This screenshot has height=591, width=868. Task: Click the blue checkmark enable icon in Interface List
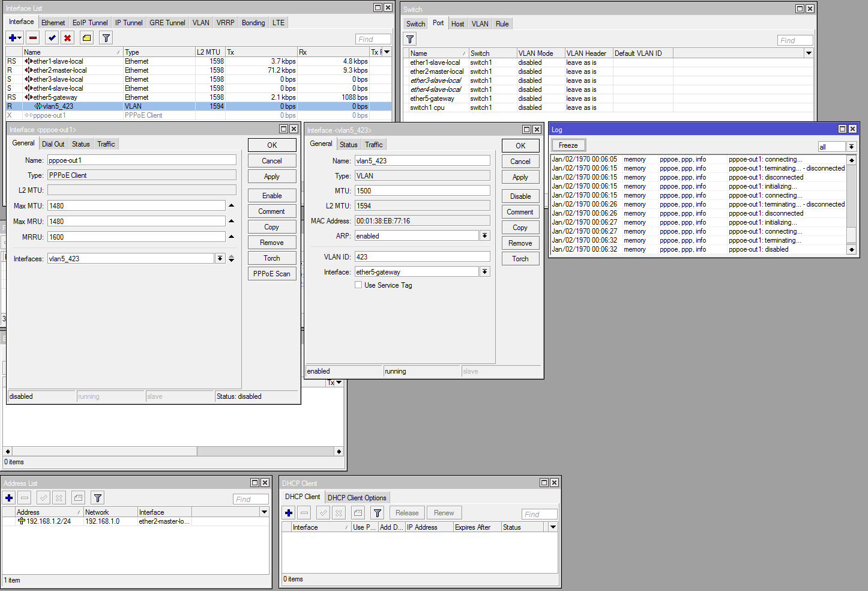(52, 38)
